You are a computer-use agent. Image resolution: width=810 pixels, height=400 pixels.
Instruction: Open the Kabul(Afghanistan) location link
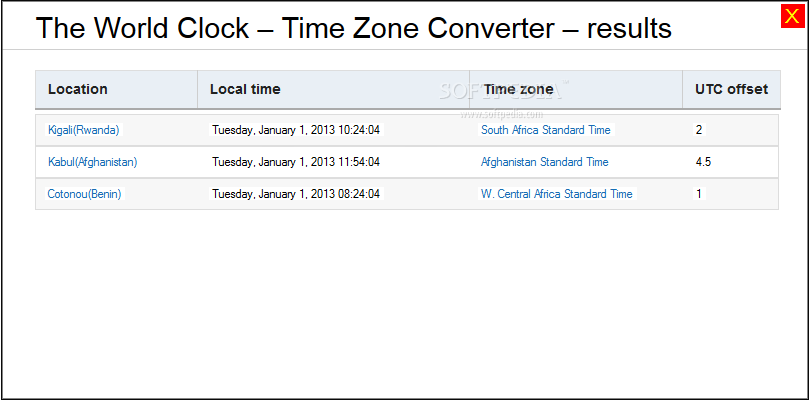[x=92, y=162]
